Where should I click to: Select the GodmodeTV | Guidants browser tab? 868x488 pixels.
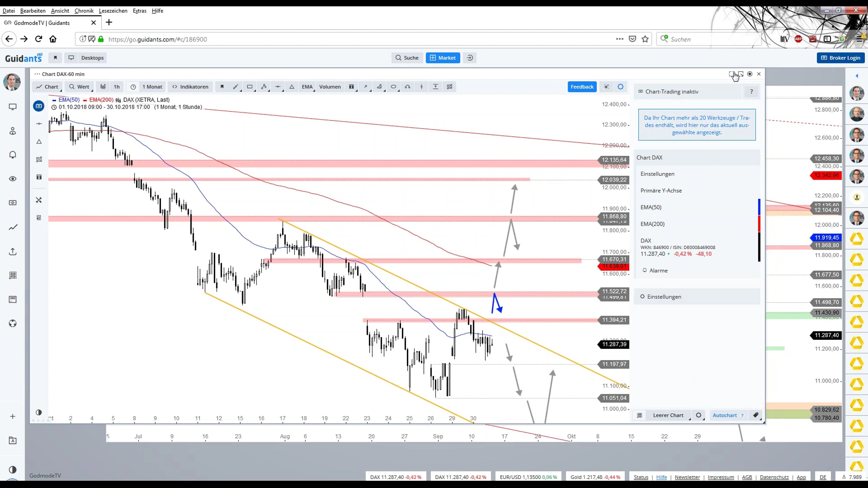50,23
